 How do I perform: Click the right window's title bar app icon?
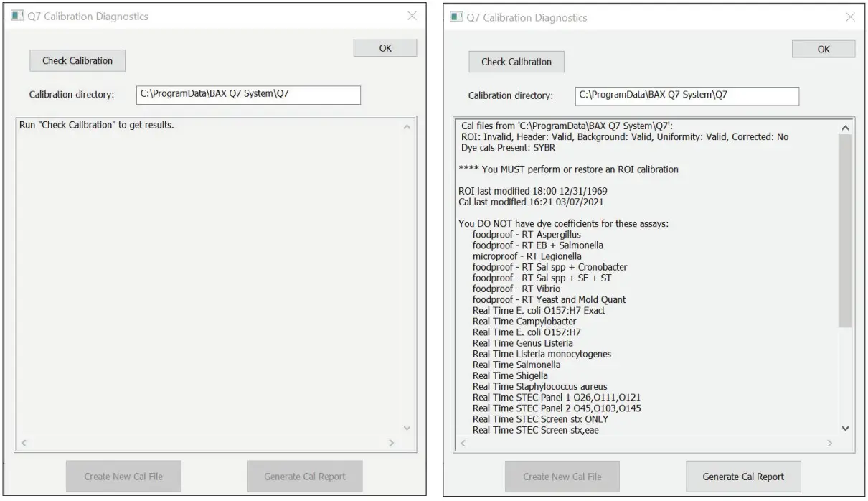click(456, 17)
